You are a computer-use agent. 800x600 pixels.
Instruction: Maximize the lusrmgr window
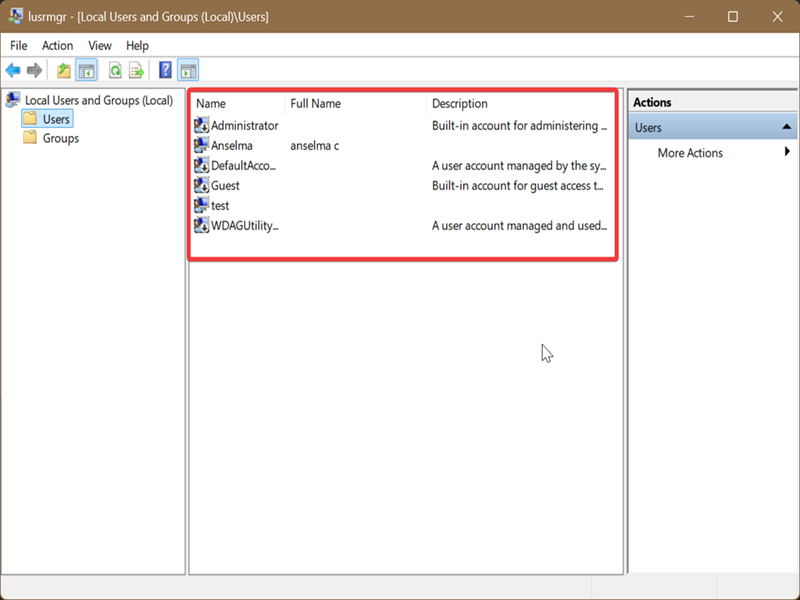point(733,16)
